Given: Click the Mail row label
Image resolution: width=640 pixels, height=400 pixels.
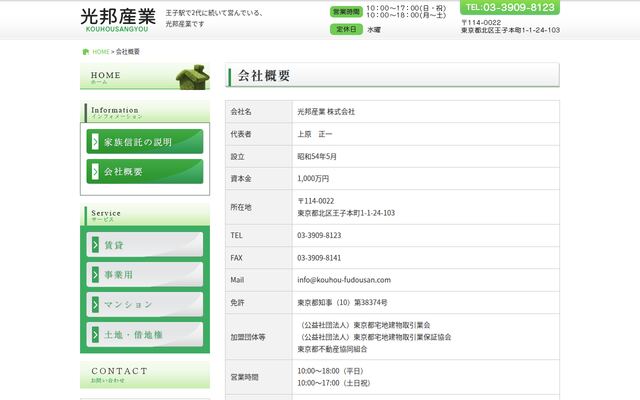Looking at the screenshot, I should pyautogui.click(x=237, y=280).
